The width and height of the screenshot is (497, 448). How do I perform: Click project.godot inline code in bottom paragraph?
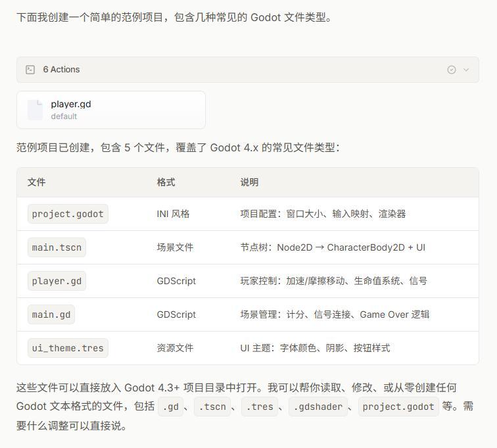398,407
